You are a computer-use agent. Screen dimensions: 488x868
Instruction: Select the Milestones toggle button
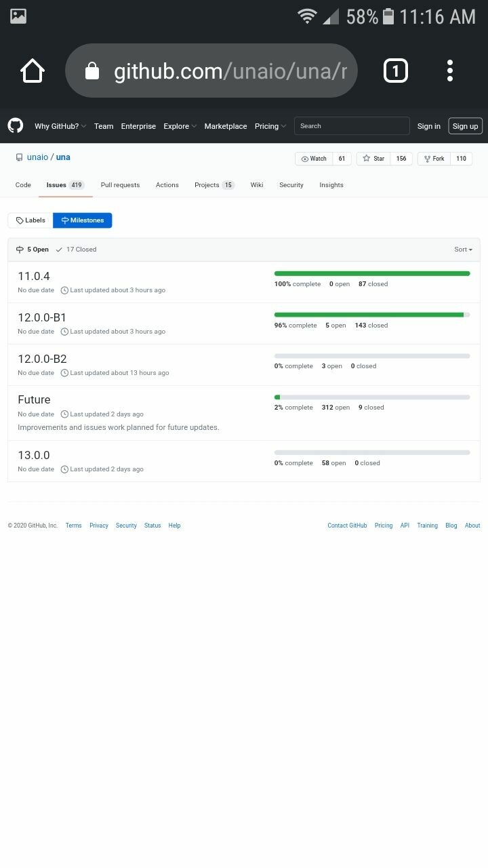(83, 220)
